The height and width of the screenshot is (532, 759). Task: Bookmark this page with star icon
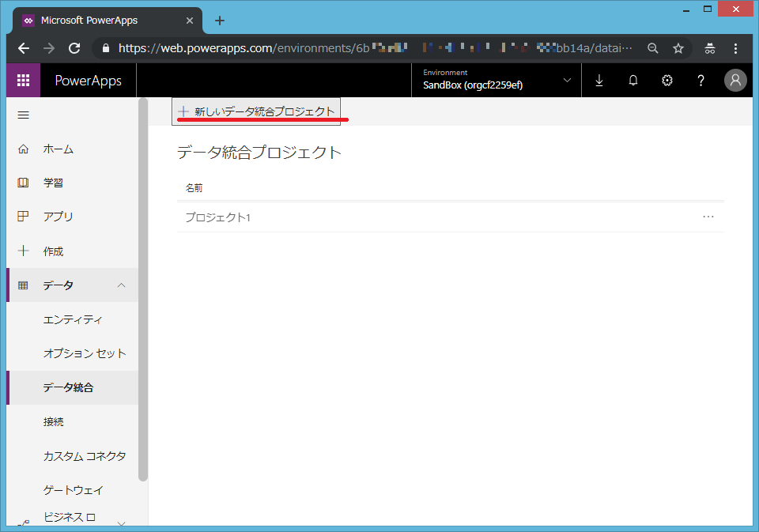tap(678, 48)
